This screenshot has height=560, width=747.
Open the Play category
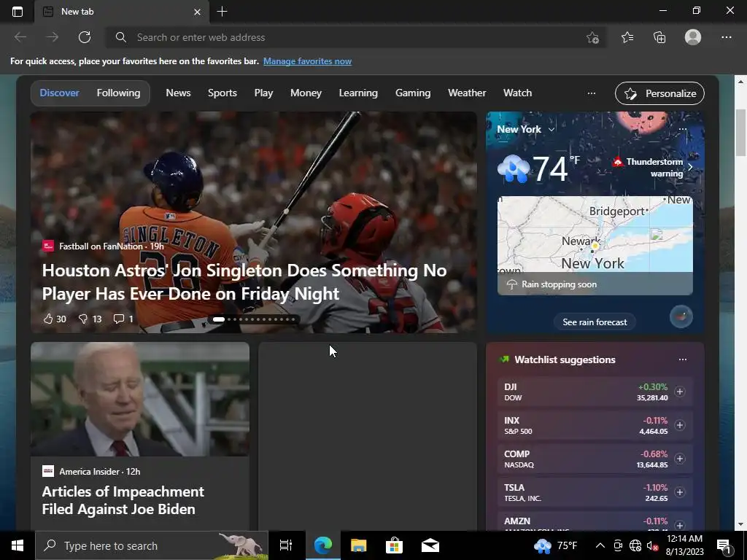263,93
